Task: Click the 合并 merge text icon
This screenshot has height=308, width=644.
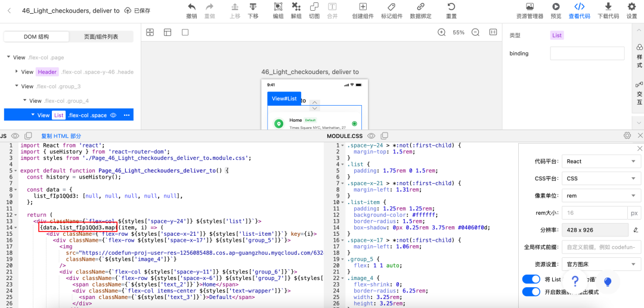Action: click(x=332, y=7)
